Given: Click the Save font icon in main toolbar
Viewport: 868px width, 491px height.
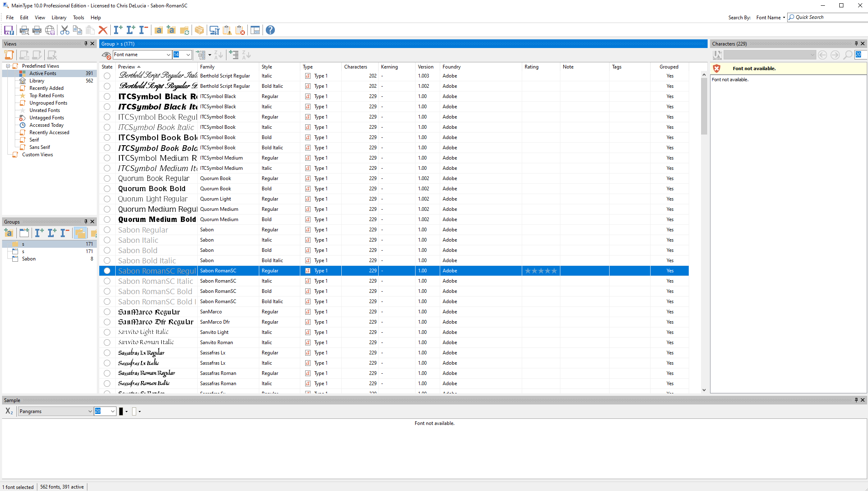Looking at the screenshot, I should click(9, 30).
